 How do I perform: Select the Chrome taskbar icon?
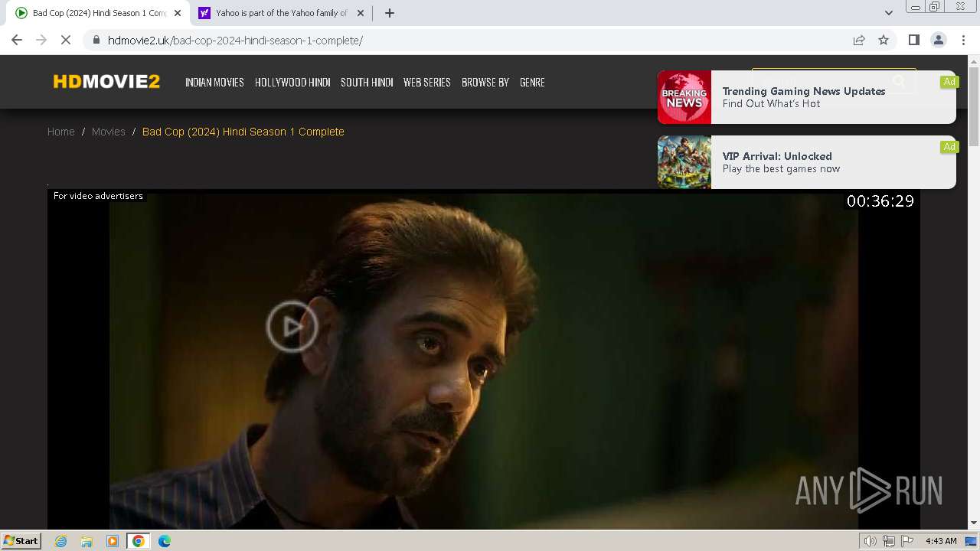tap(139, 541)
